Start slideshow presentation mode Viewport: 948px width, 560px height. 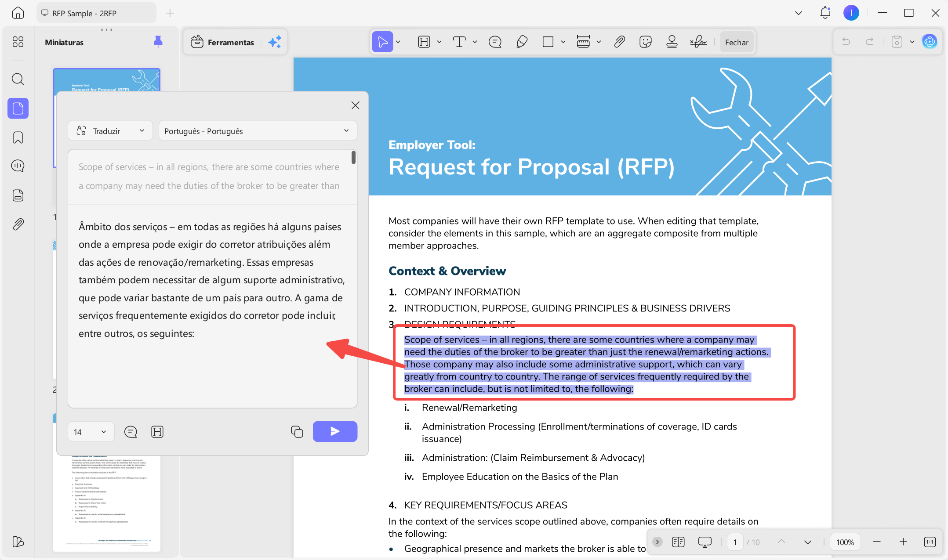[705, 542]
